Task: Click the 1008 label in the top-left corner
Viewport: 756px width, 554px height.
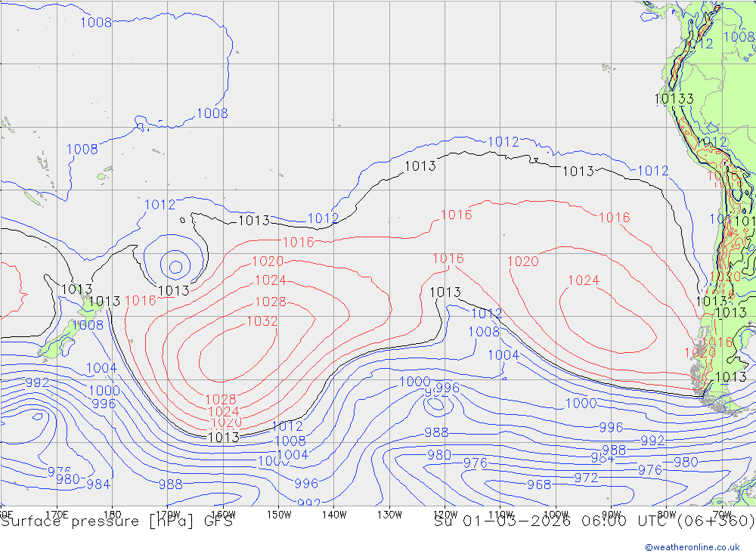Action: coord(96,23)
